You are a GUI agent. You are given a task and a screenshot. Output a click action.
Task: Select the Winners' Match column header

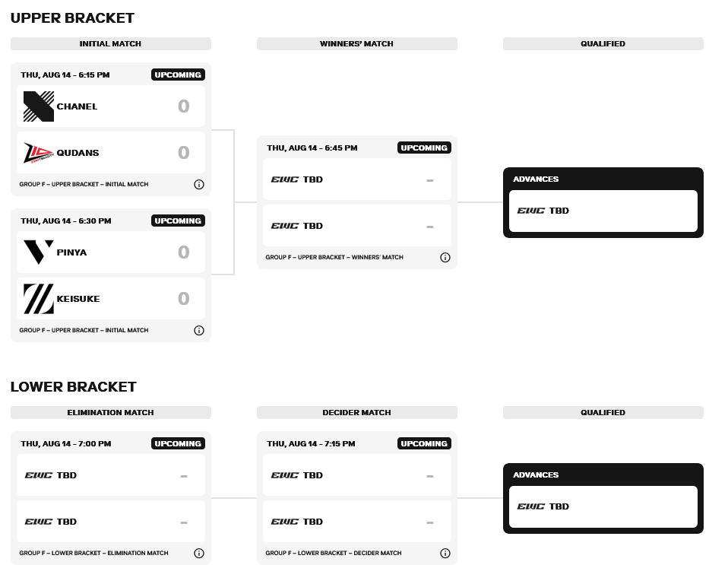356,43
